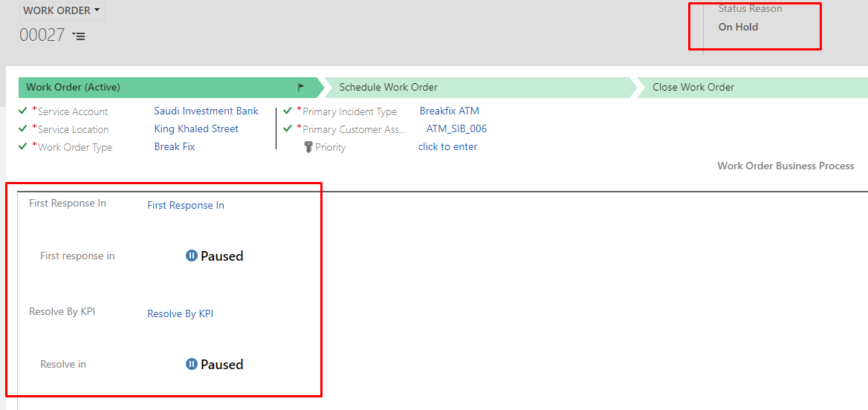This screenshot has height=410, width=868.
Task: Open the King Khaled Street location link
Action: [x=196, y=128]
